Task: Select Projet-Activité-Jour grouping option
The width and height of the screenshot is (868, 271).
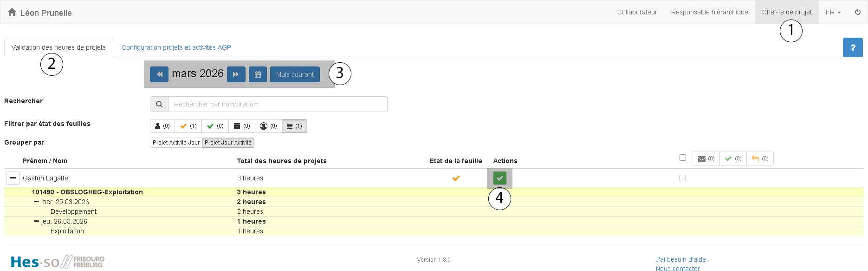Action: 176,143
